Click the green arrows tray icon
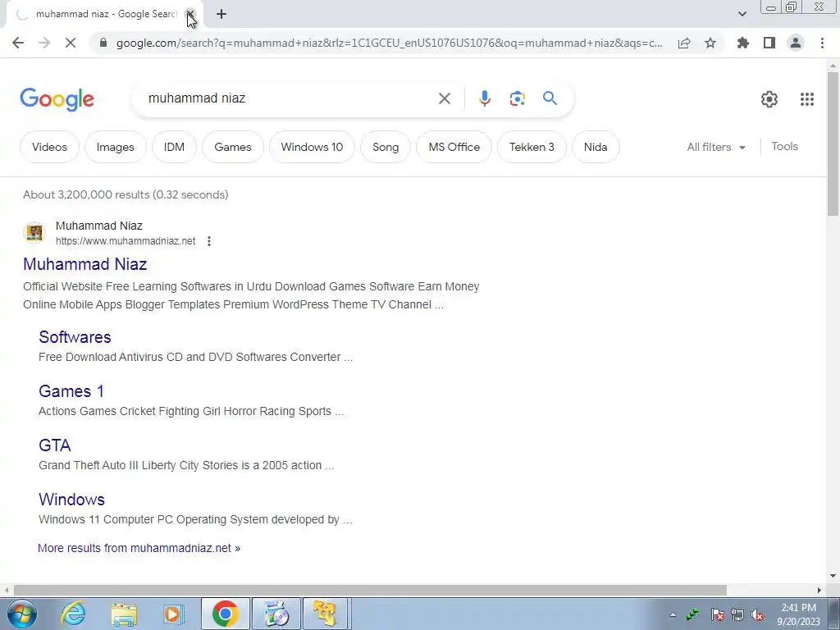Screen dimensions: 840x630 click(x=692, y=614)
